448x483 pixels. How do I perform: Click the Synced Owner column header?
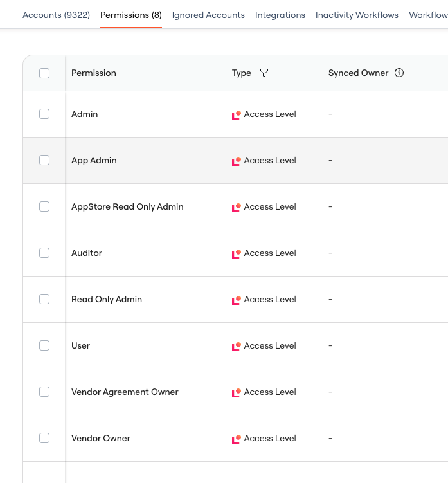(358, 73)
